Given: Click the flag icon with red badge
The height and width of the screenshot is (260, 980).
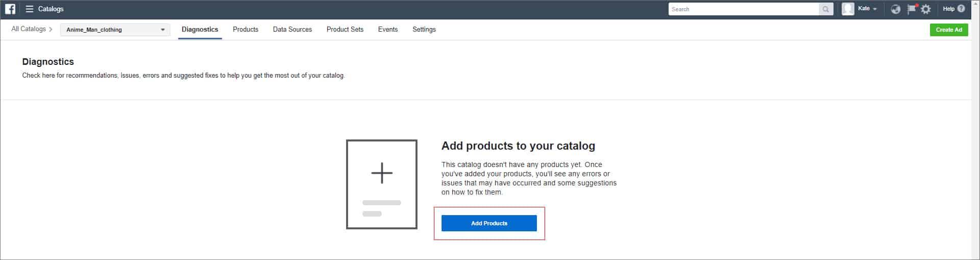Looking at the screenshot, I should 912,9.
